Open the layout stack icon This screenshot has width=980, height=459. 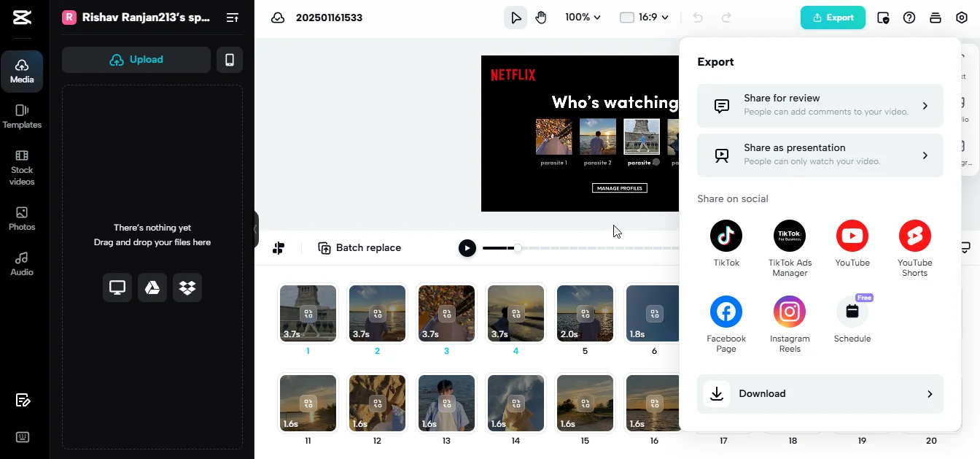tap(936, 18)
